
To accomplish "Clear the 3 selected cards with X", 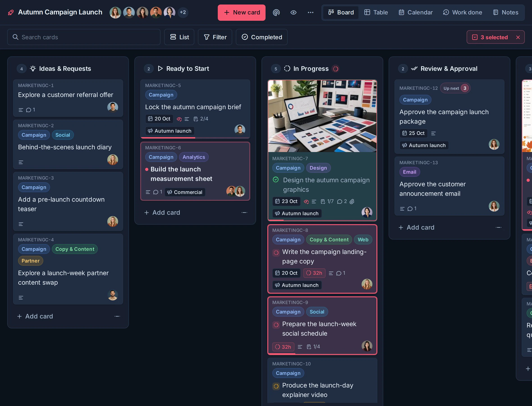I will [x=518, y=37].
